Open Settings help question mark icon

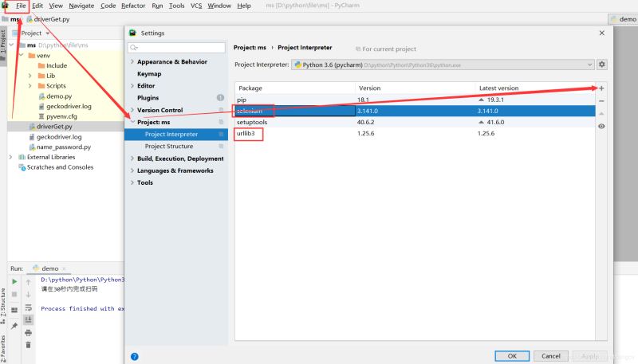tap(135, 357)
